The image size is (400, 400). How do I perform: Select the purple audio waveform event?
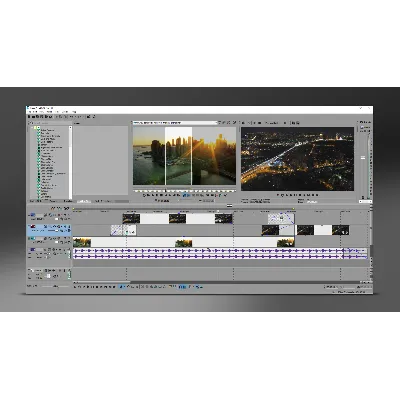220,253
